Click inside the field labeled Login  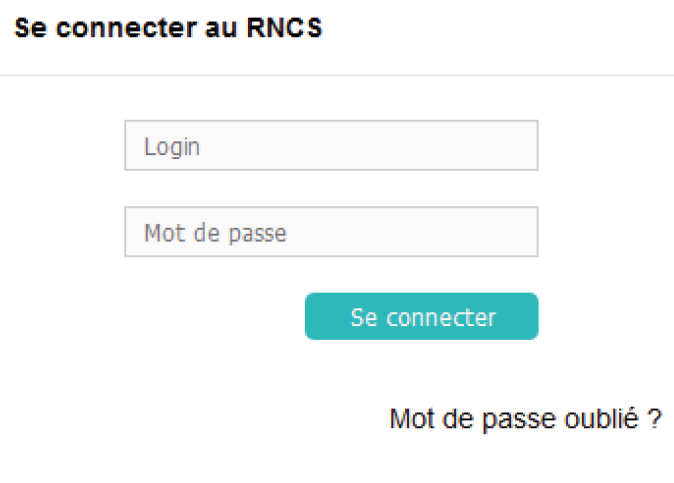pos(331,146)
